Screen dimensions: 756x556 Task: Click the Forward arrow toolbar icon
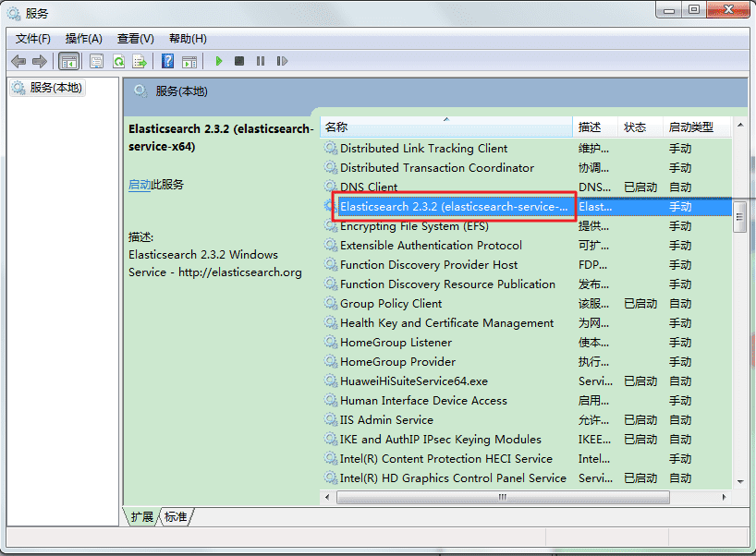[x=40, y=61]
